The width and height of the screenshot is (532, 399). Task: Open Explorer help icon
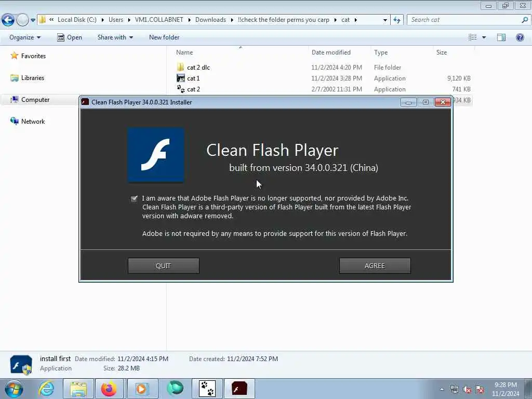[x=520, y=37]
